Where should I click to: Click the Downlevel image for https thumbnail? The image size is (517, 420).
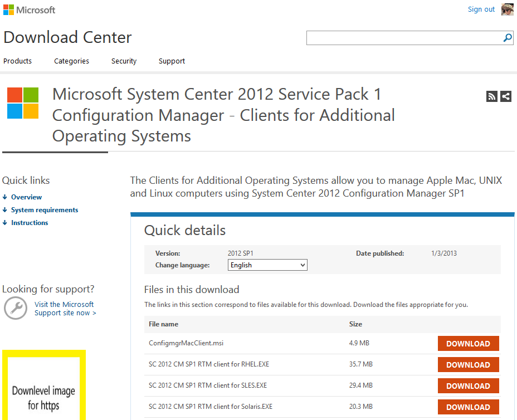[44, 385]
